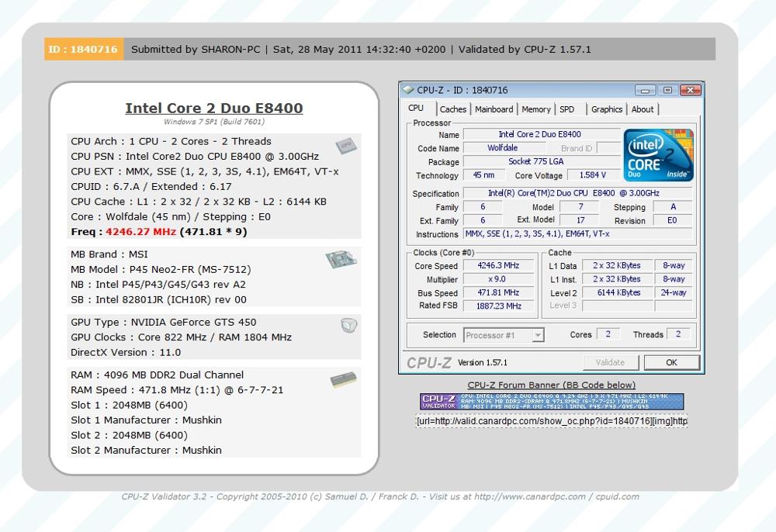Screen dimensions: 776x532
Task: Click the Instructions field value
Action: coord(578,234)
